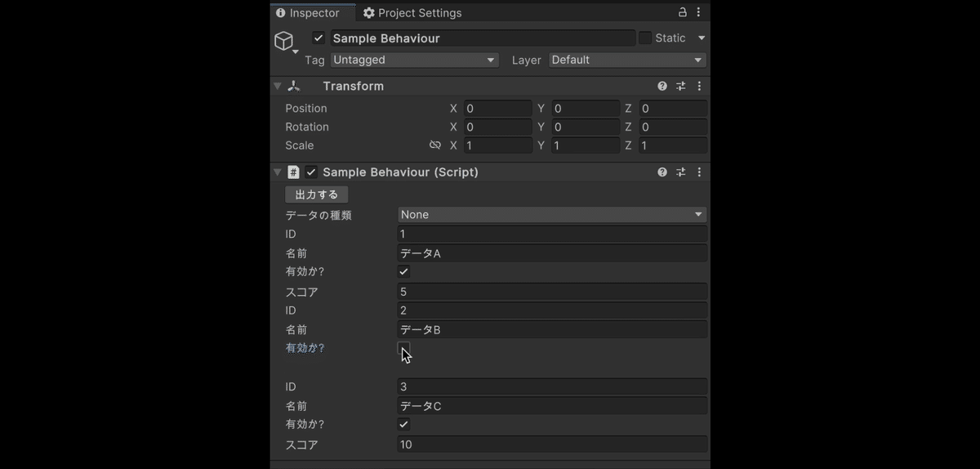Open Sample Behaviour script help icon
980x469 pixels.
tap(662, 172)
